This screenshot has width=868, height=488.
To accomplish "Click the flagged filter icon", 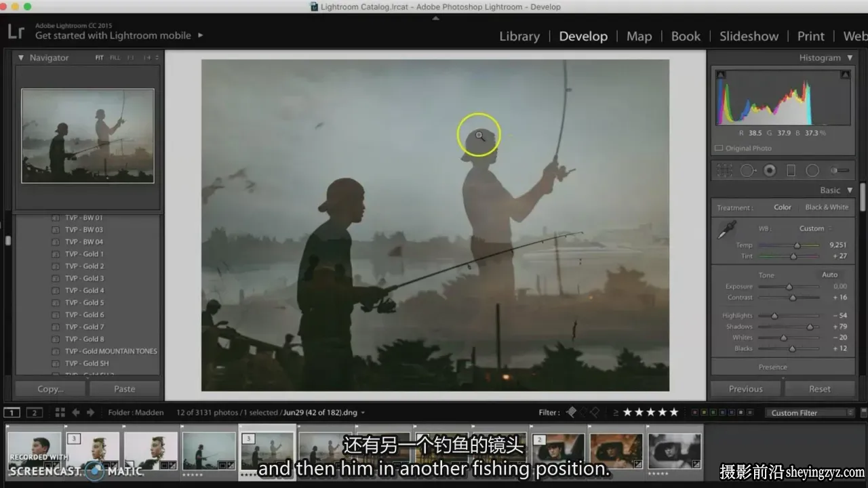I will pos(571,412).
